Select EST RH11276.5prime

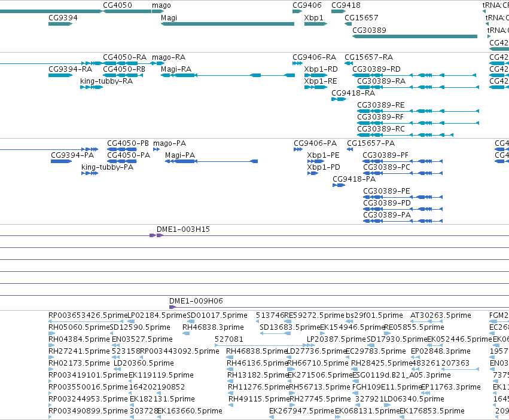pos(258,387)
